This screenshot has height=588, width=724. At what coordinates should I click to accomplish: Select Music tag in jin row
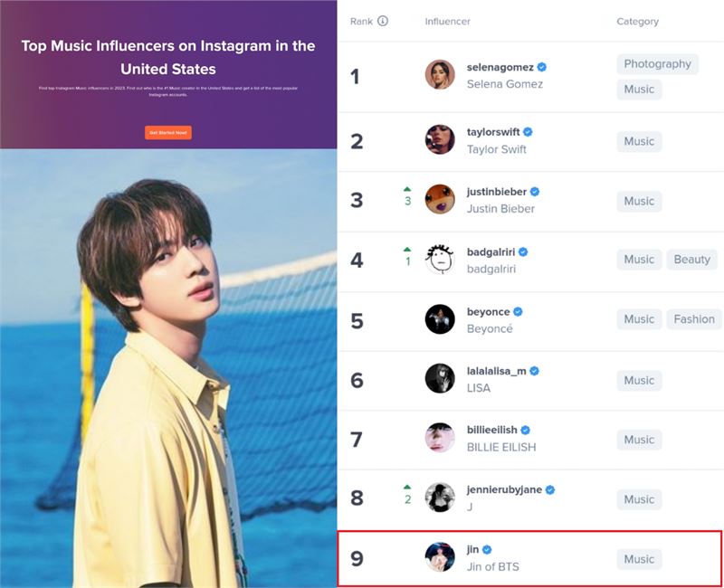click(x=639, y=559)
